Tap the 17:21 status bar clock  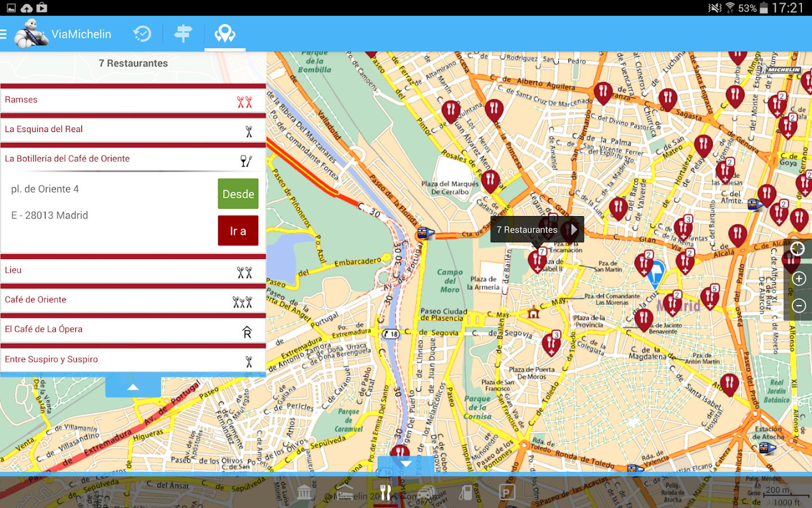(788, 8)
